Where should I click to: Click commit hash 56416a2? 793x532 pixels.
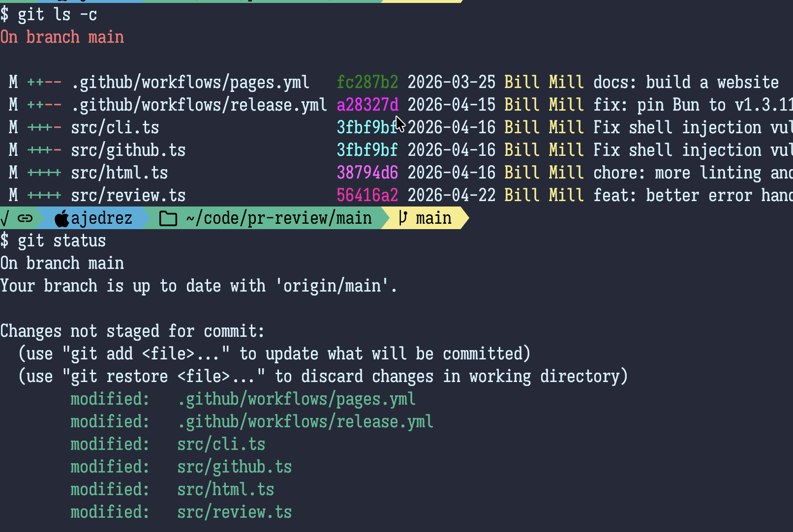(x=367, y=196)
